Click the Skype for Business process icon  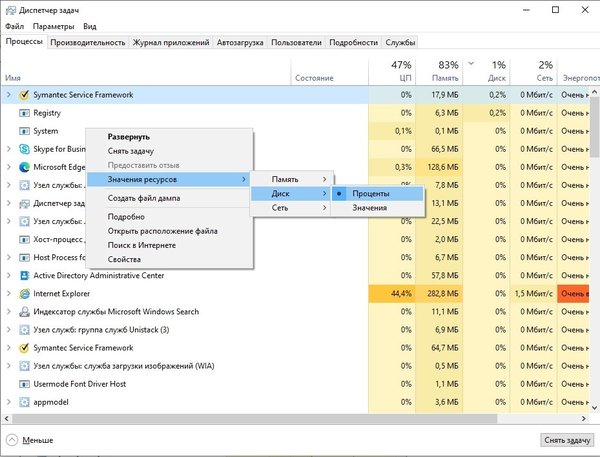click(24, 149)
